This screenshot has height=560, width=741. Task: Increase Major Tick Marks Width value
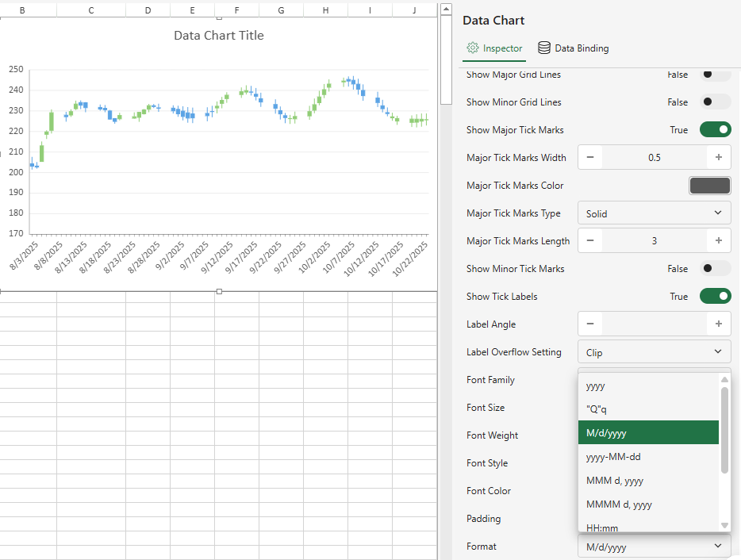tap(718, 157)
